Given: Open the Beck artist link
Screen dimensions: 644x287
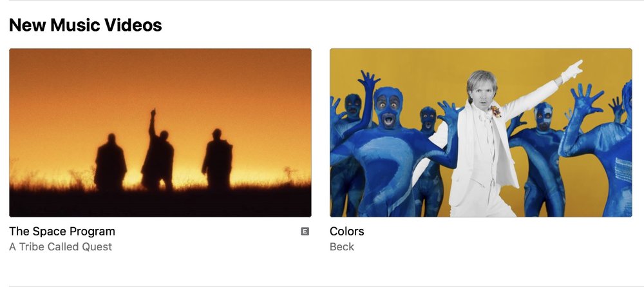Looking at the screenshot, I should (x=342, y=247).
